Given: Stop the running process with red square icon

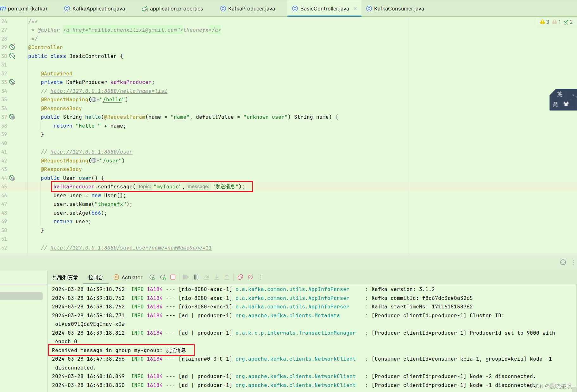Looking at the screenshot, I should pyautogui.click(x=173, y=277).
